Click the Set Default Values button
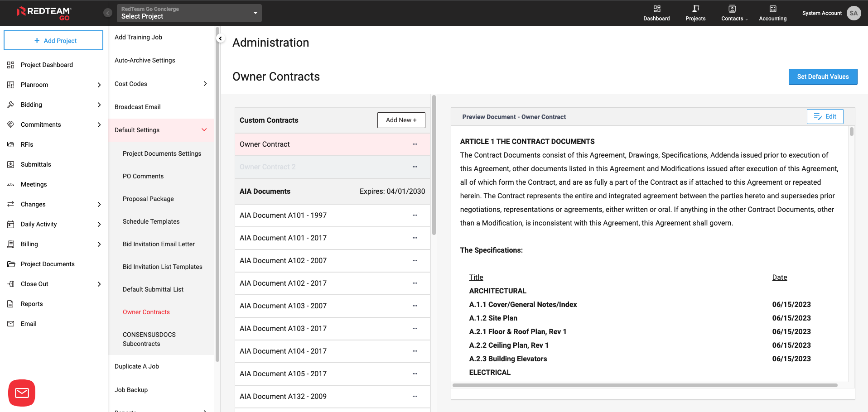Image resolution: width=868 pixels, height=412 pixels. (x=822, y=77)
